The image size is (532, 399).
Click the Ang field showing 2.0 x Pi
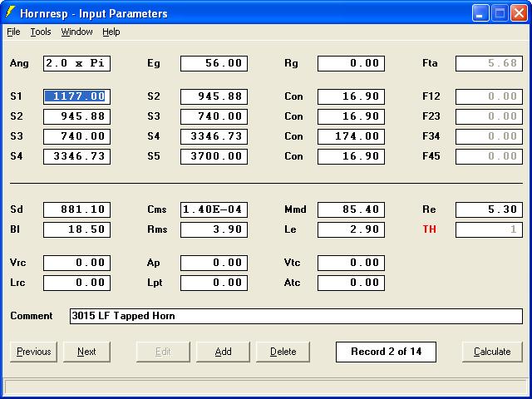coord(76,63)
